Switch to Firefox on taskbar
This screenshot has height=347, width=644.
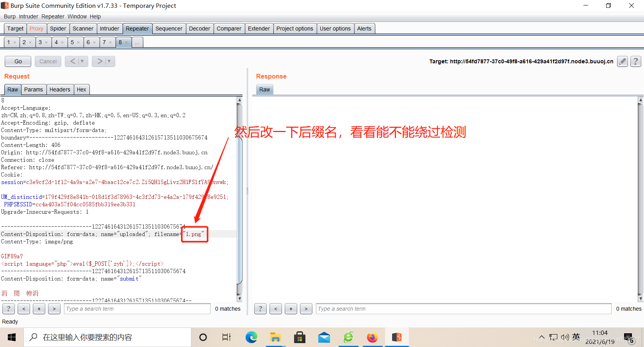[373, 337]
